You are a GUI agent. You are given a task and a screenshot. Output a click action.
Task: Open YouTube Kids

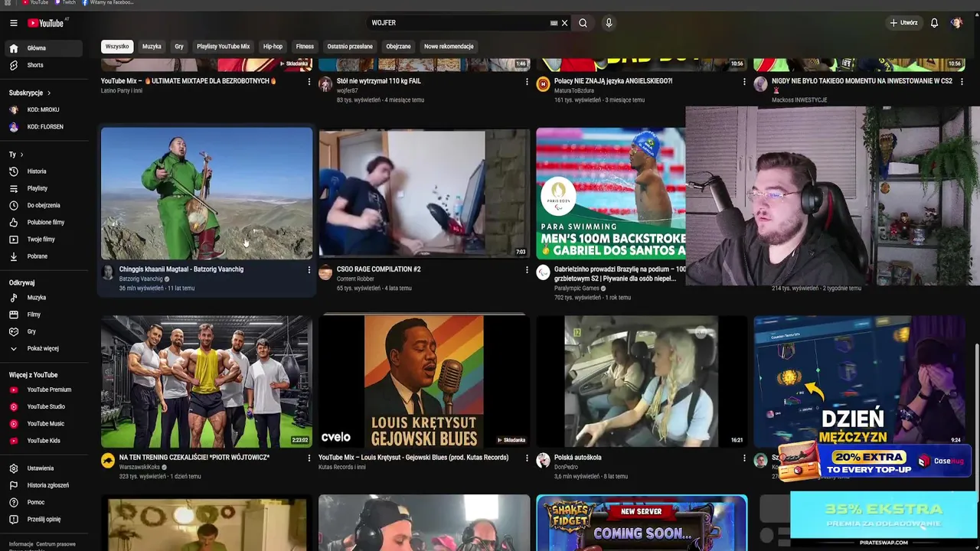point(43,441)
